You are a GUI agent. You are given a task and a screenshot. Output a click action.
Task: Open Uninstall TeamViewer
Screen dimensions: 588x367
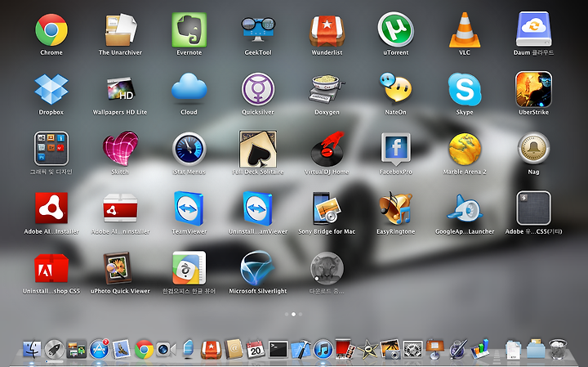(258, 208)
